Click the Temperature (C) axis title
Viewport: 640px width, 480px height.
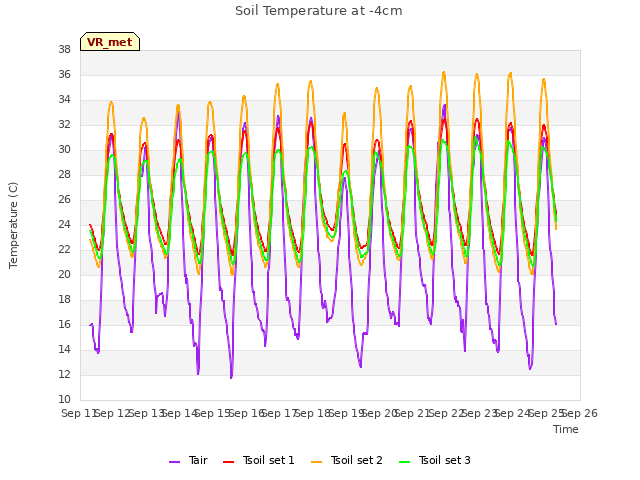coord(13,225)
